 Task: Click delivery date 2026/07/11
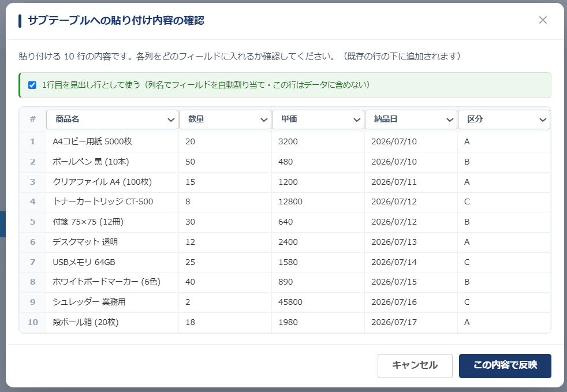pyautogui.click(x=394, y=182)
